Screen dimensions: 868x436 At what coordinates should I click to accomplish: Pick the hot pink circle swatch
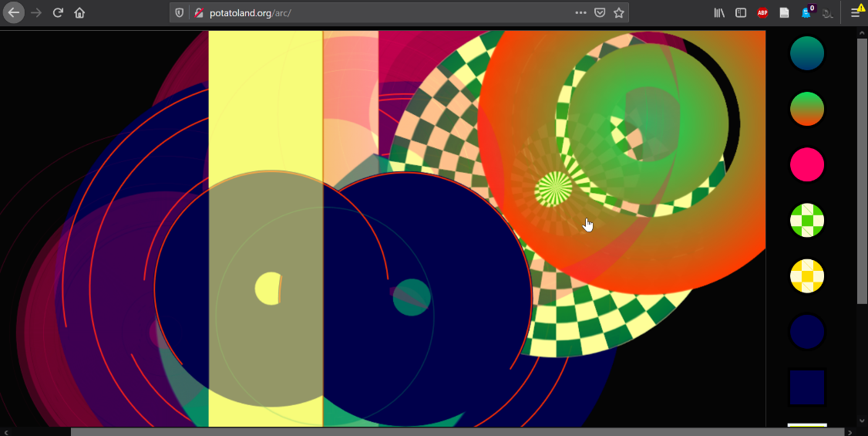pos(807,164)
